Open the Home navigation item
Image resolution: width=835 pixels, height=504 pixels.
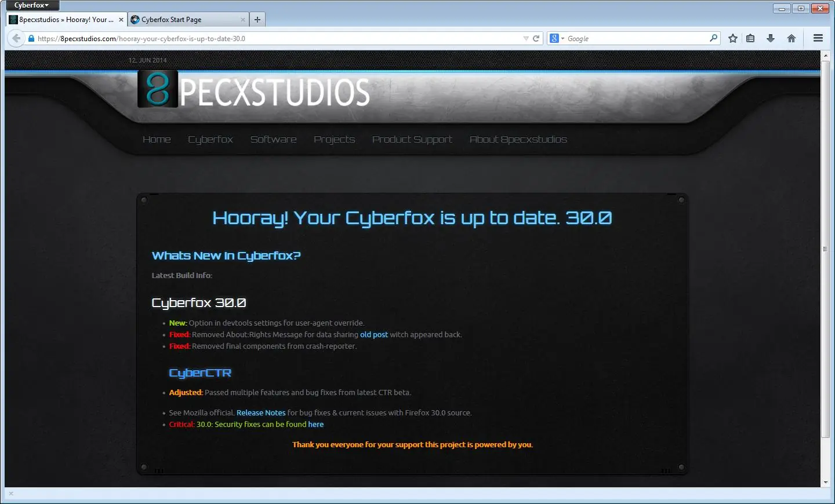pyautogui.click(x=157, y=140)
